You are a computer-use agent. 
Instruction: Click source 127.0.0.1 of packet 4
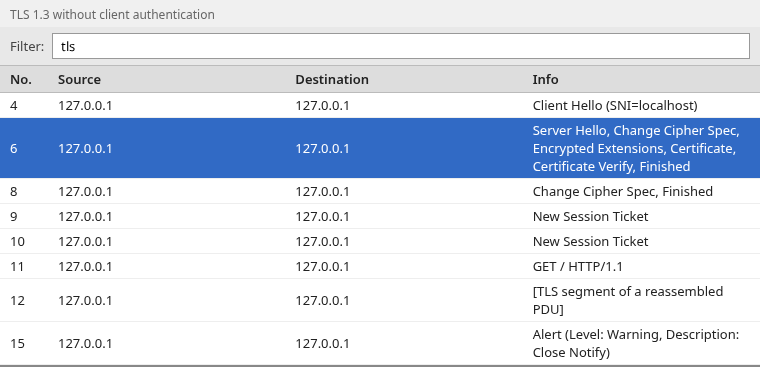[85, 105]
